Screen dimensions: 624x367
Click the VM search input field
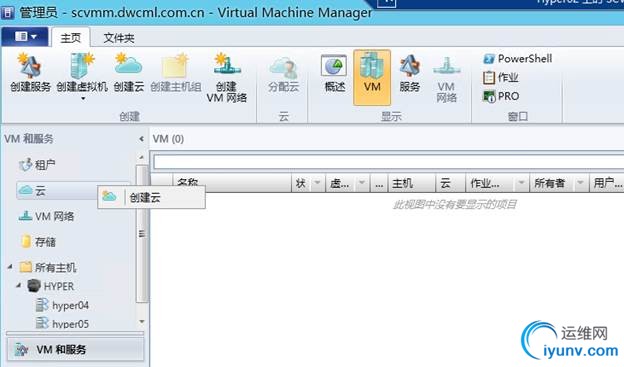[x=388, y=162]
